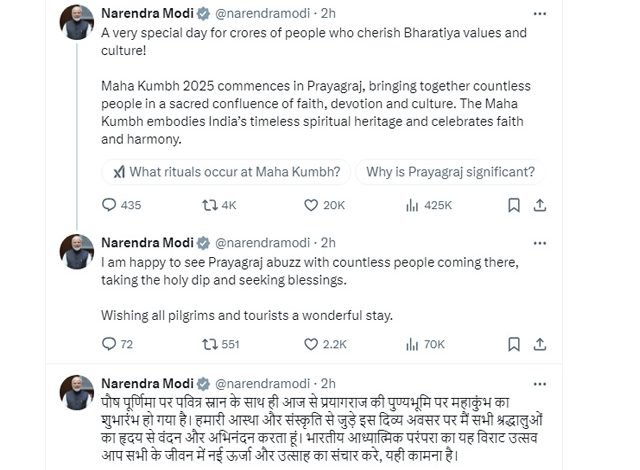The width and height of the screenshot is (640, 470).
Task: Open the 'Wishing all pilgrims' tweet text
Action: tap(248, 316)
